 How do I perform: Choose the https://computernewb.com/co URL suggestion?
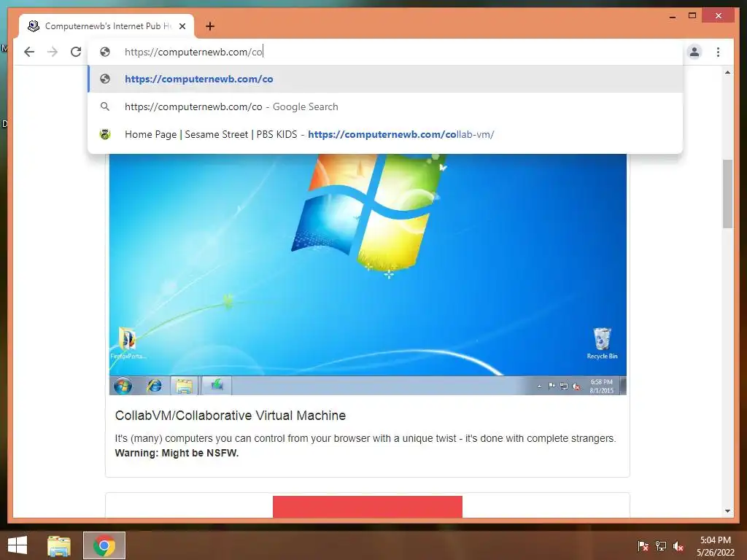385,79
